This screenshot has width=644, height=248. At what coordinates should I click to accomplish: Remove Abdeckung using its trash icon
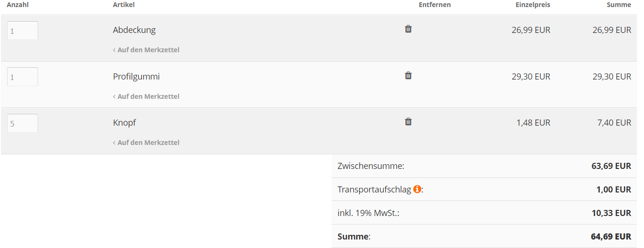click(x=408, y=29)
